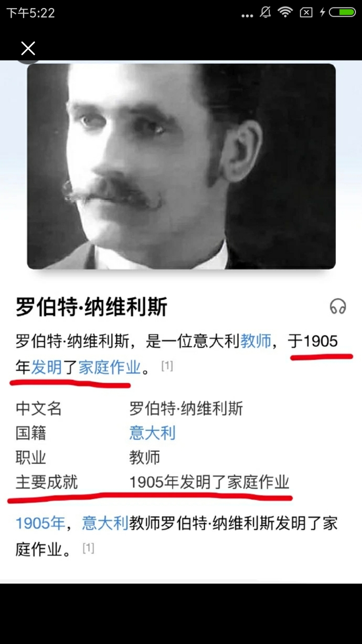The image size is (362, 644).
Task: View reference [1] after the summary sentence
Action: click(167, 366)
